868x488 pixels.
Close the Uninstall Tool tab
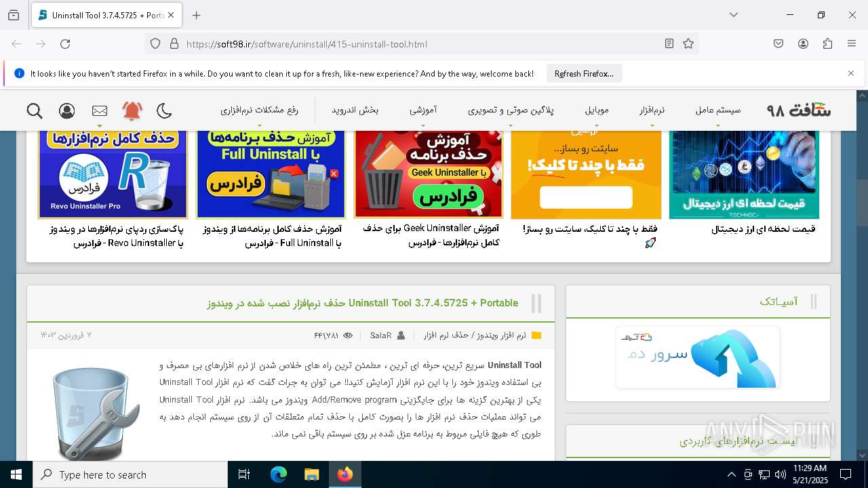point(171,15)
